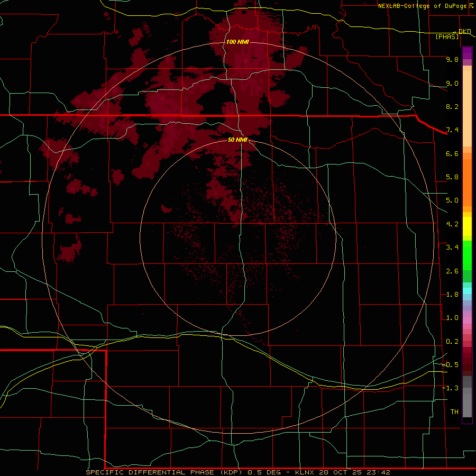This screenshot has height=476, width=476.
Task: Click the 5.0 color scale value
Action: tap(452, 200)
